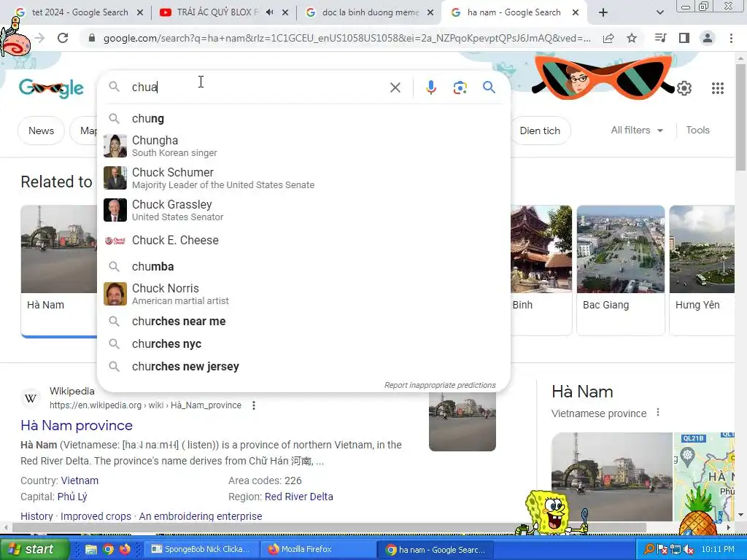Open the tab search chevron

(x=659, y=12)
